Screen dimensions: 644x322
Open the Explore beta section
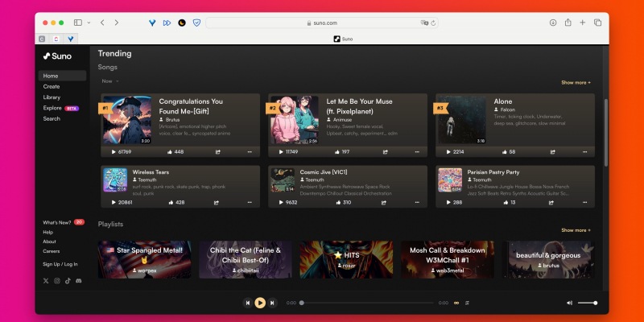[x=60, y=108]
